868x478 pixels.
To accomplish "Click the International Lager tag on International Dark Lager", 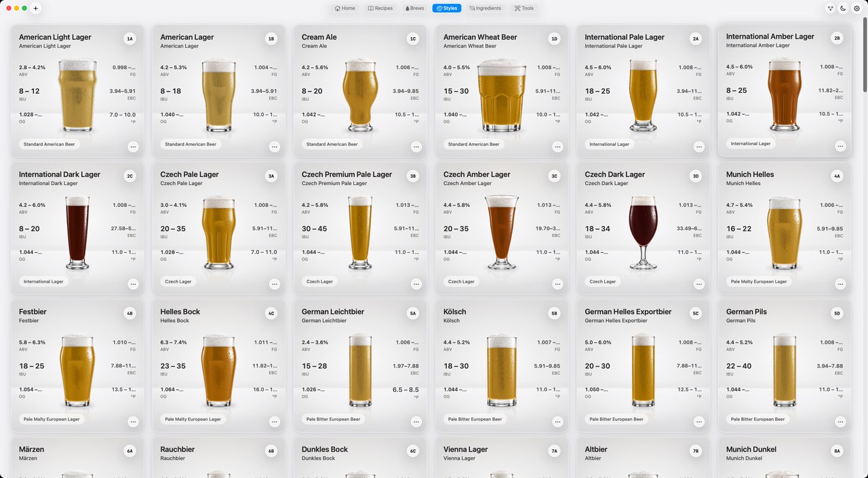I will tap(43, 281).
